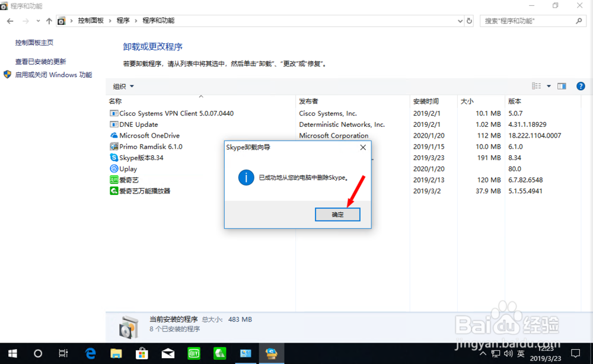593x364 pixels.
Task: Click the Cisco VPN Client row icon
Action: (113, 113)
